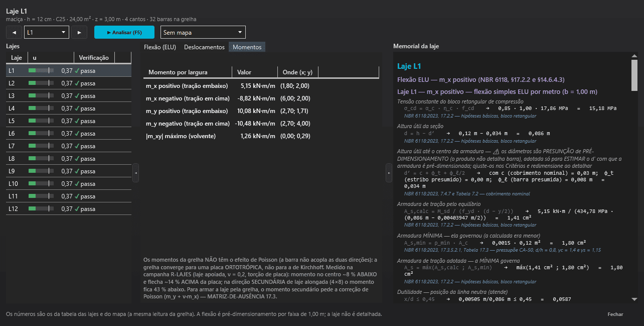The height and width of the screenshot is (326, 644).
Task: Open the slab selector dropdown showing L1
Action: coord(47,32)
